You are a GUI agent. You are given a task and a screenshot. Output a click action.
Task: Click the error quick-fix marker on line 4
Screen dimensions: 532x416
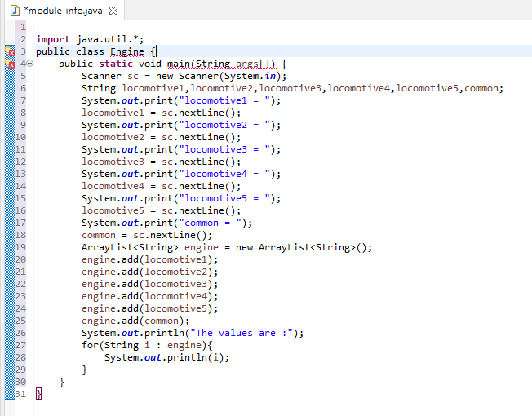tap(10, 64)
